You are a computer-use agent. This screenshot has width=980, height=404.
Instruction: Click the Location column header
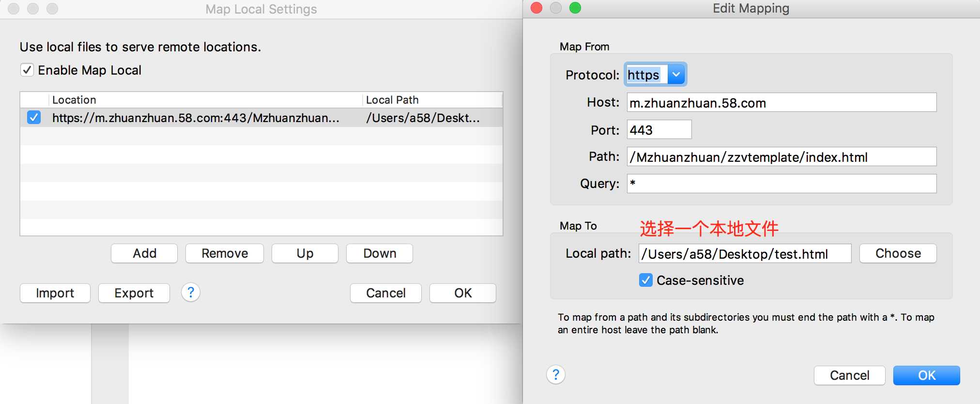pyautogui.click(x=205, y=100)
